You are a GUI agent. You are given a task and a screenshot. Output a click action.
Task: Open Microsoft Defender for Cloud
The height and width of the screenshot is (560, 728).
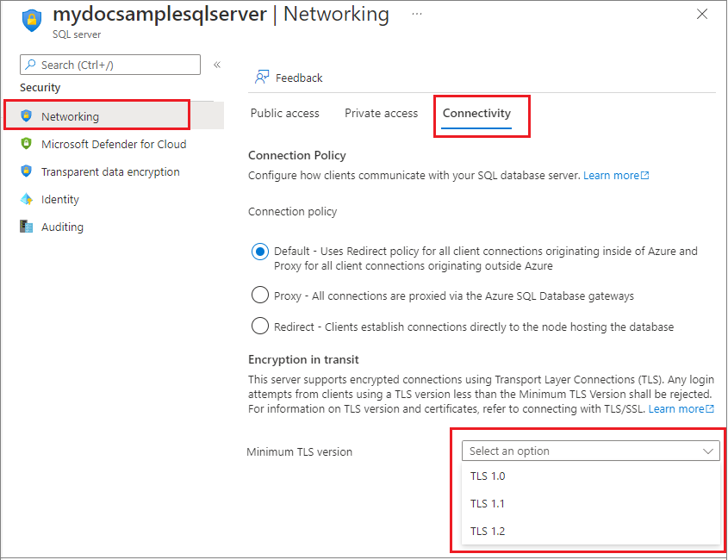click(x=114, y=144)
